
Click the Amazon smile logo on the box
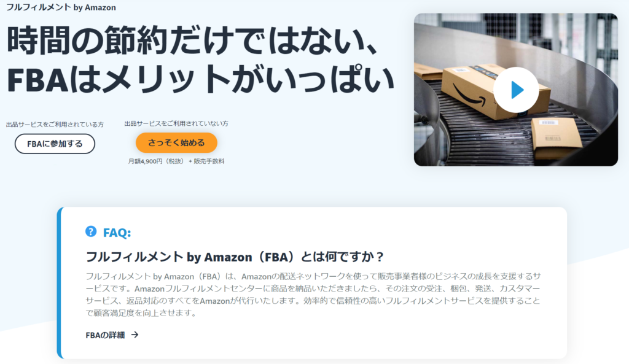[x=469, y=95]
